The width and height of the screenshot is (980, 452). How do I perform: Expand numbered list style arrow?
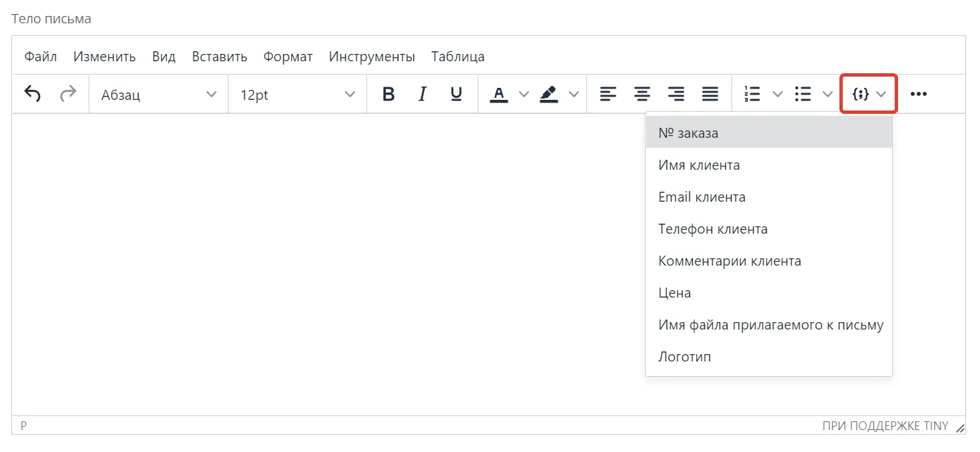777,94
